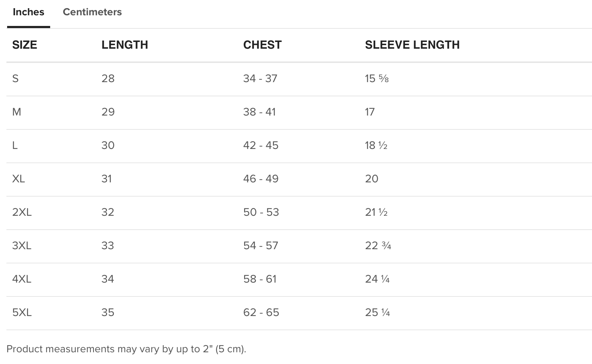
Task: Click the SIZE column header
Action: [25, 45]
